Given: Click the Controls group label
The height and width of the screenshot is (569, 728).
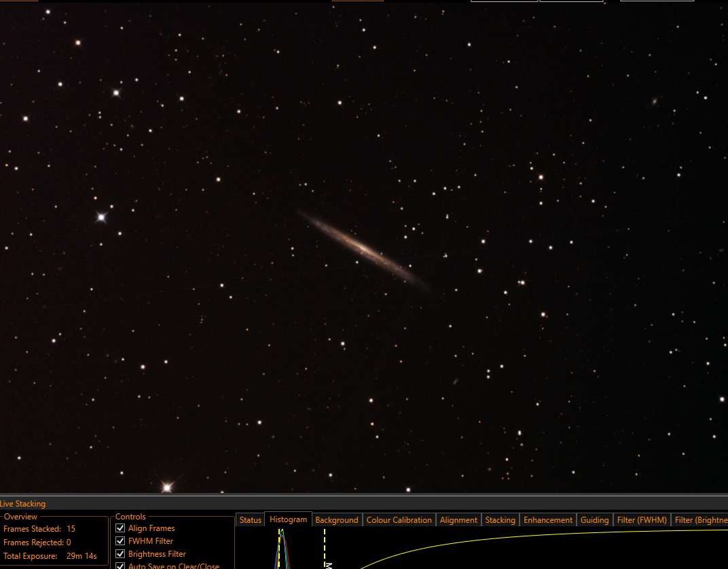Looking at the screenshot, I should click(x=130, y=517).
